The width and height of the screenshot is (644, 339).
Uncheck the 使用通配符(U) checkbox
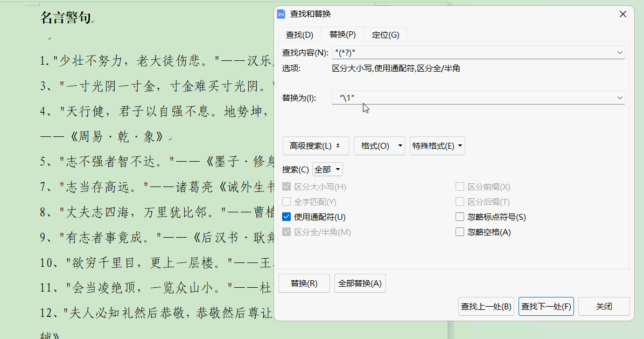(286, 217)
